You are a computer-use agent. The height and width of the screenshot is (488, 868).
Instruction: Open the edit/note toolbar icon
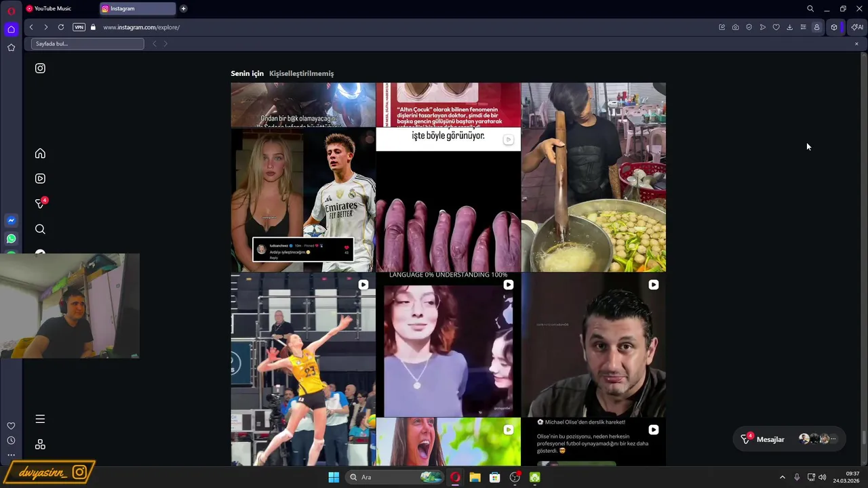722,27
